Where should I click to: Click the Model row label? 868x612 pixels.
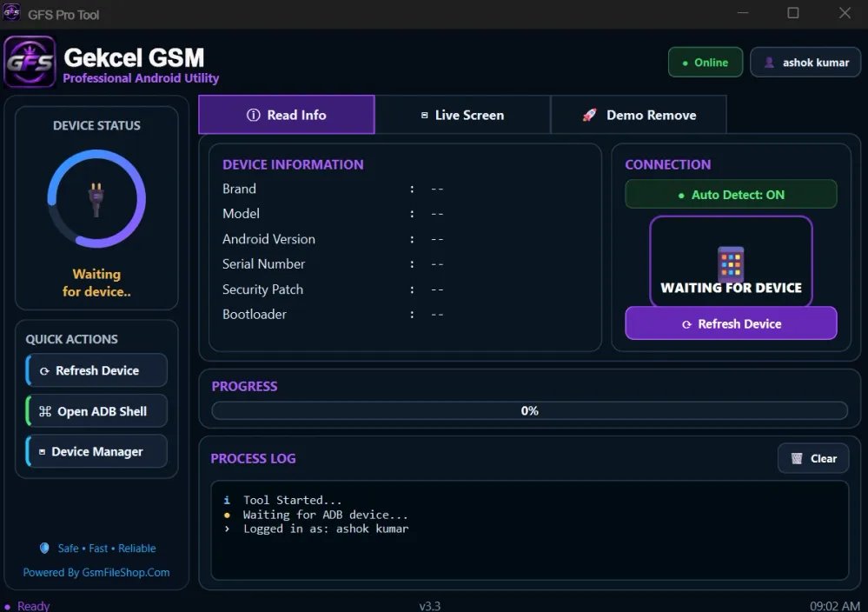pyautogui.click(x=241, y=214)
